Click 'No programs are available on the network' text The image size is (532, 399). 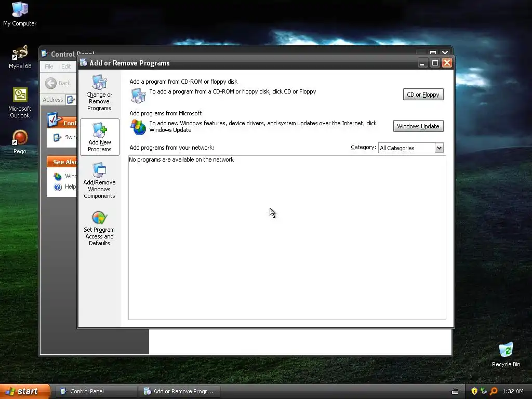181,159
